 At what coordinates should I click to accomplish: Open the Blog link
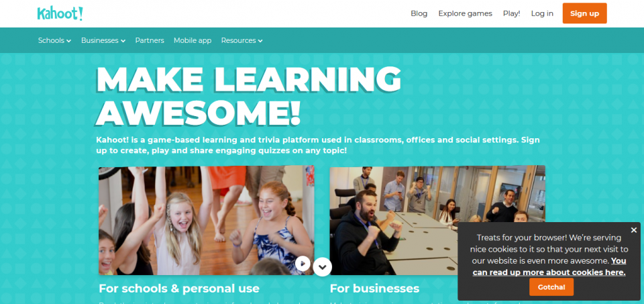coord(419,13)
